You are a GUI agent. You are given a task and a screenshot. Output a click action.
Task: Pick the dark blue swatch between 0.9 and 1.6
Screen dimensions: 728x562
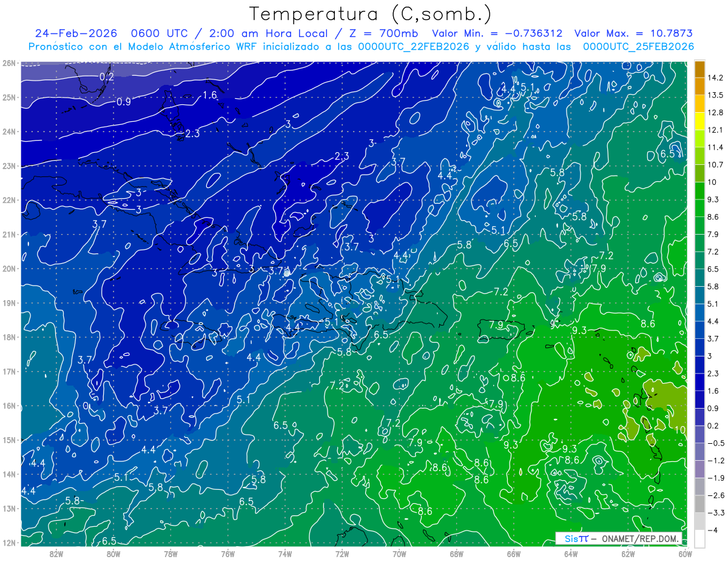(x=699, y=399)
